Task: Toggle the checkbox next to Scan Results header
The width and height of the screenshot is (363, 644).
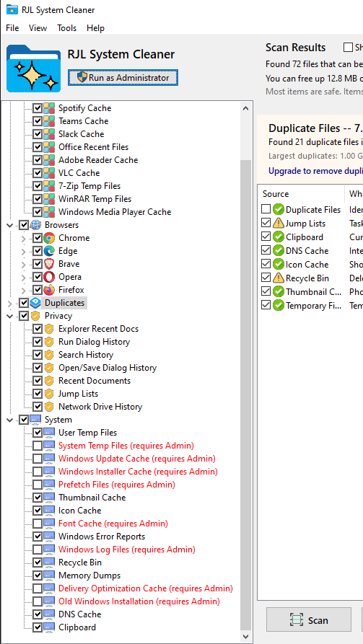Action: pos(348,48)
